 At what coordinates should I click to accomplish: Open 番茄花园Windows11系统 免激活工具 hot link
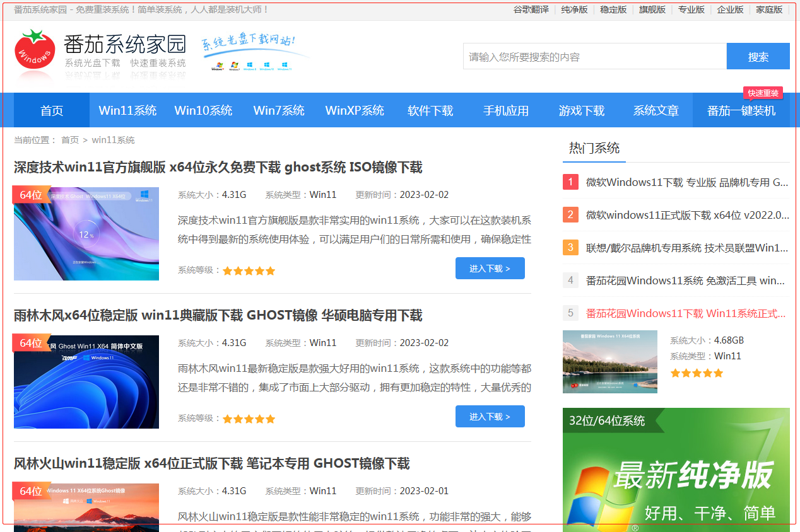pyautogui.click(x=685, y=280)
